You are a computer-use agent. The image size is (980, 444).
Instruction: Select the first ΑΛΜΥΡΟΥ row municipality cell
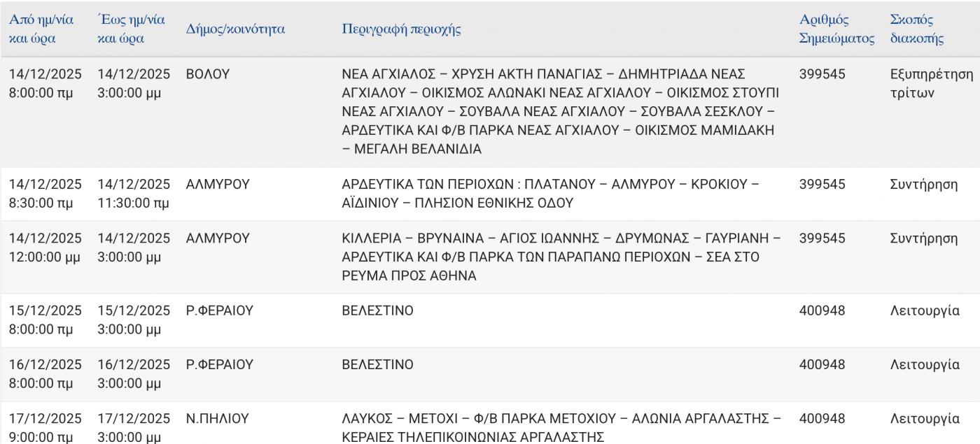tap(218, 185)
